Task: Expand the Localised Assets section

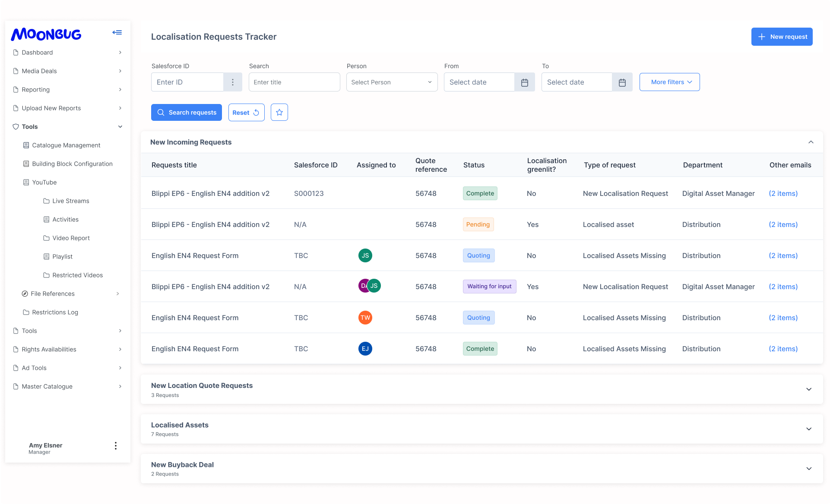Action: [x=809, y=429]
